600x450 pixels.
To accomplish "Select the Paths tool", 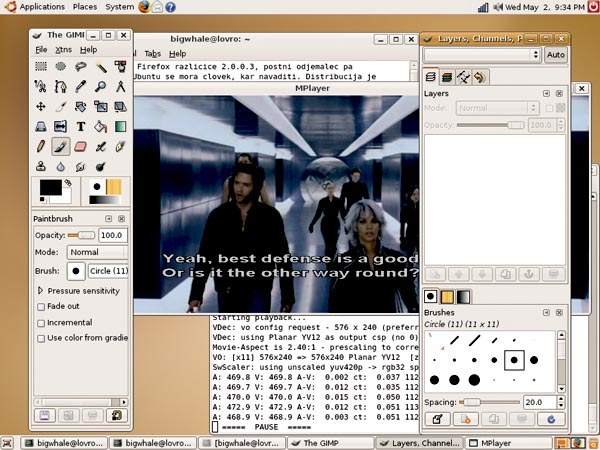I will (x=61, y=86).
